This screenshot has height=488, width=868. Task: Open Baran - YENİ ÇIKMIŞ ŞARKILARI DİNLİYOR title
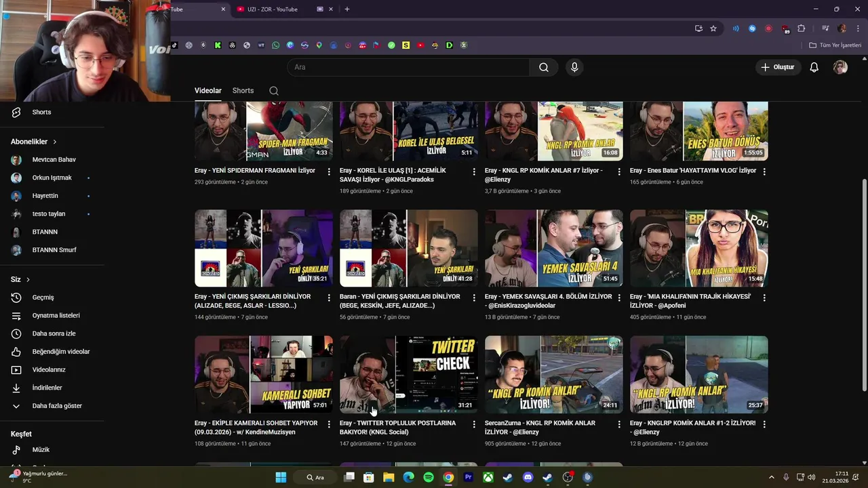click(401, 301)
